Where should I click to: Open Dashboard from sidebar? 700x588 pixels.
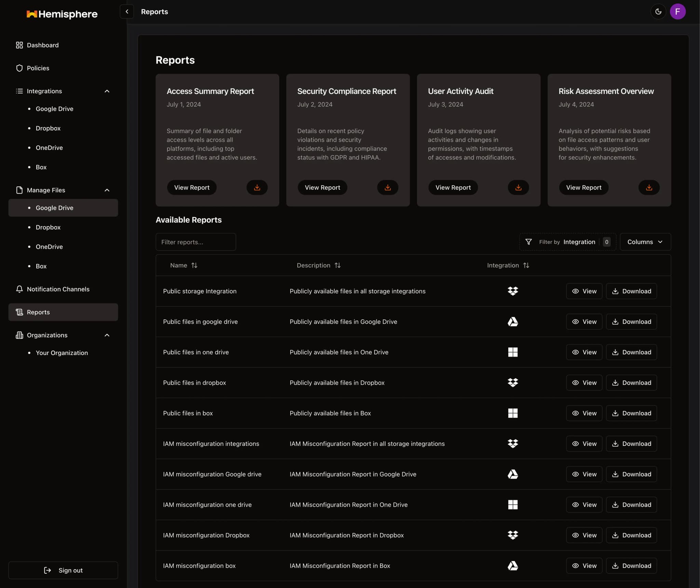pyautogui.click(x=63, y=45)
